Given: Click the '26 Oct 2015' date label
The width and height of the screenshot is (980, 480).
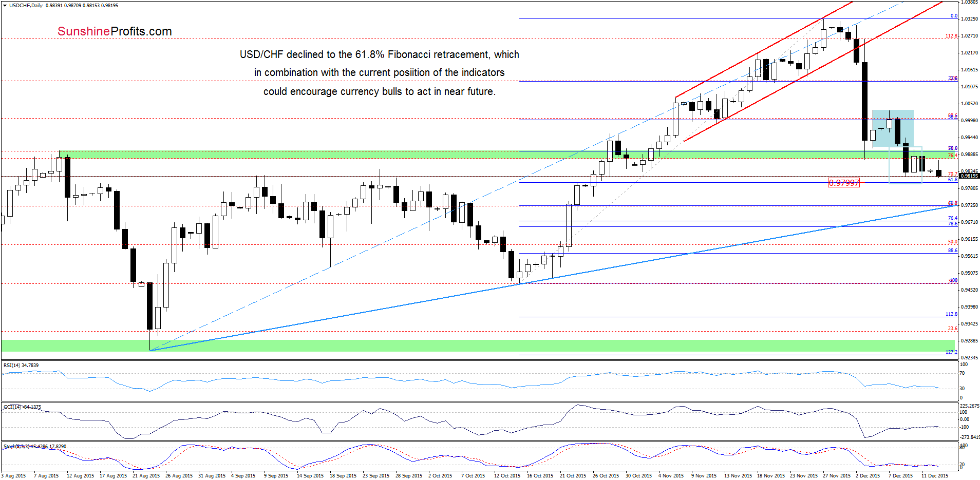Looking at the screenshot, I should click(606, 476).
